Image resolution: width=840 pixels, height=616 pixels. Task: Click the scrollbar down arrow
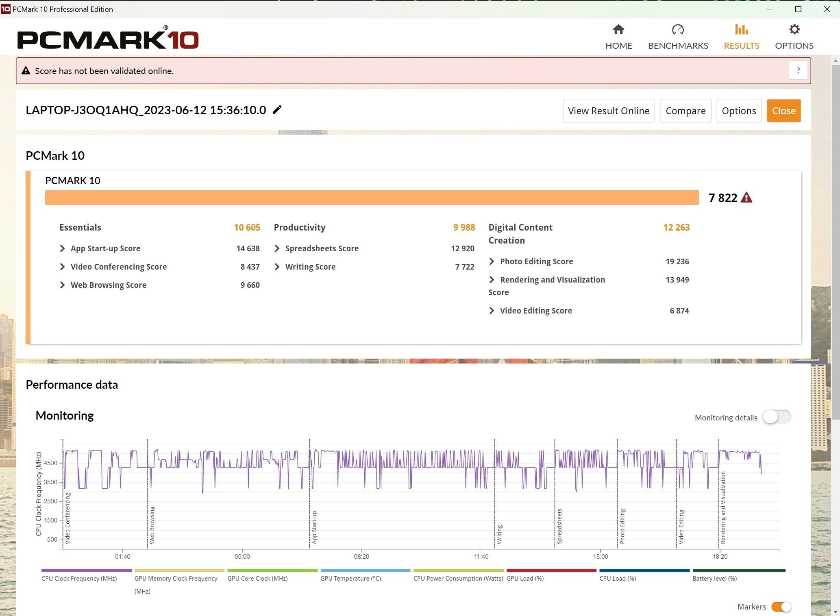[836, 612]
